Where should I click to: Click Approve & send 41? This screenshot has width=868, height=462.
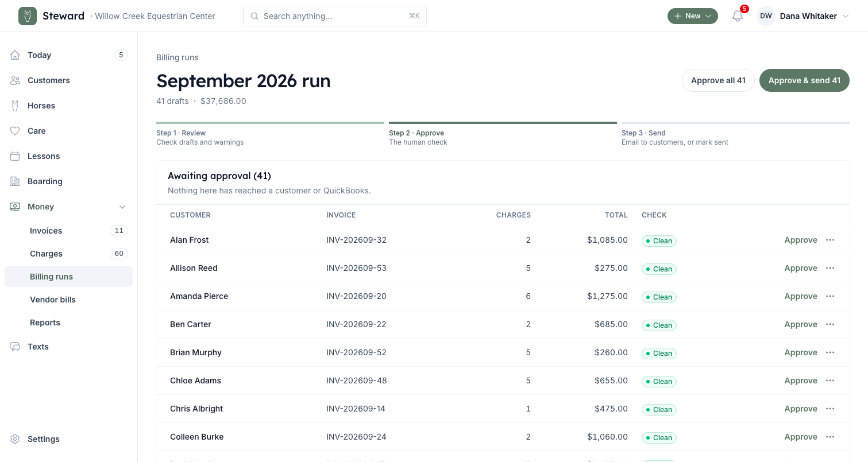pyautogui.click(x=804, y=80)
